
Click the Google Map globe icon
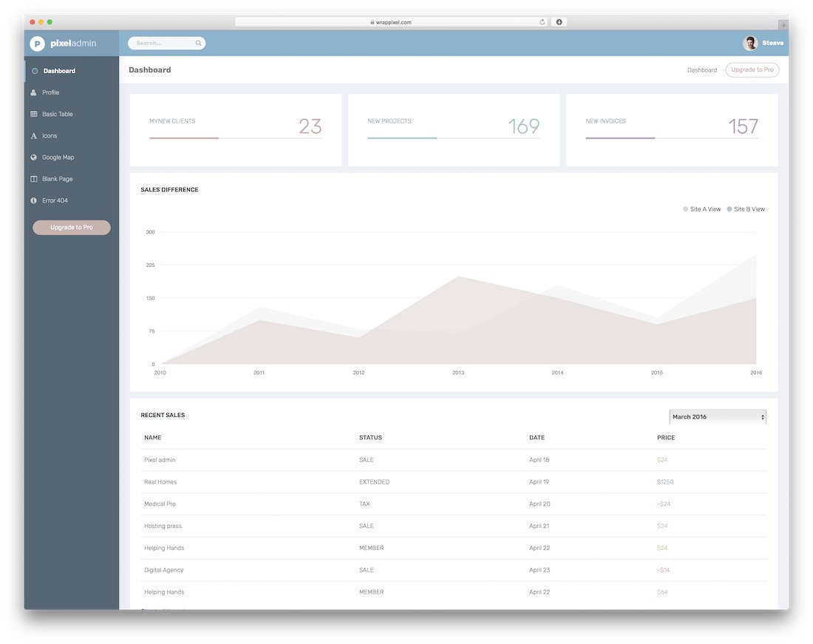34,157
